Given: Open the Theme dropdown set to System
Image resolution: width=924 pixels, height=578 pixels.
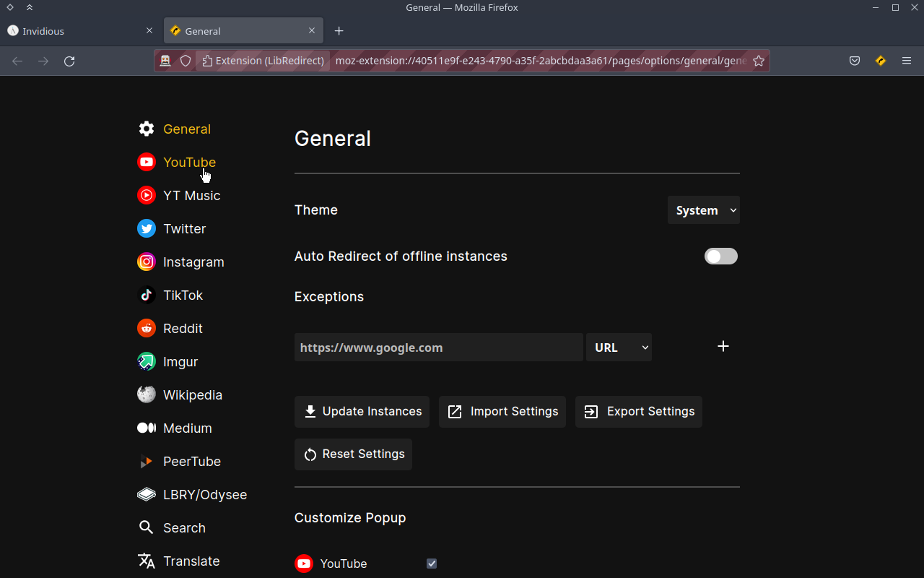Looking at the screenshot, I should point(704,210).
